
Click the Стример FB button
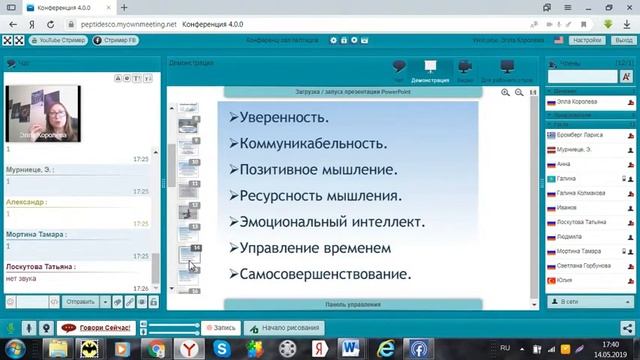(x=116, y=40)
